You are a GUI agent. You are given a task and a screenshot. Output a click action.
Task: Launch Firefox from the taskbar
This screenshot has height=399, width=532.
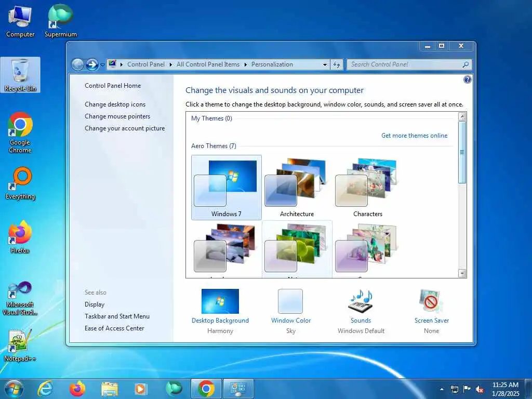point(77,389)
